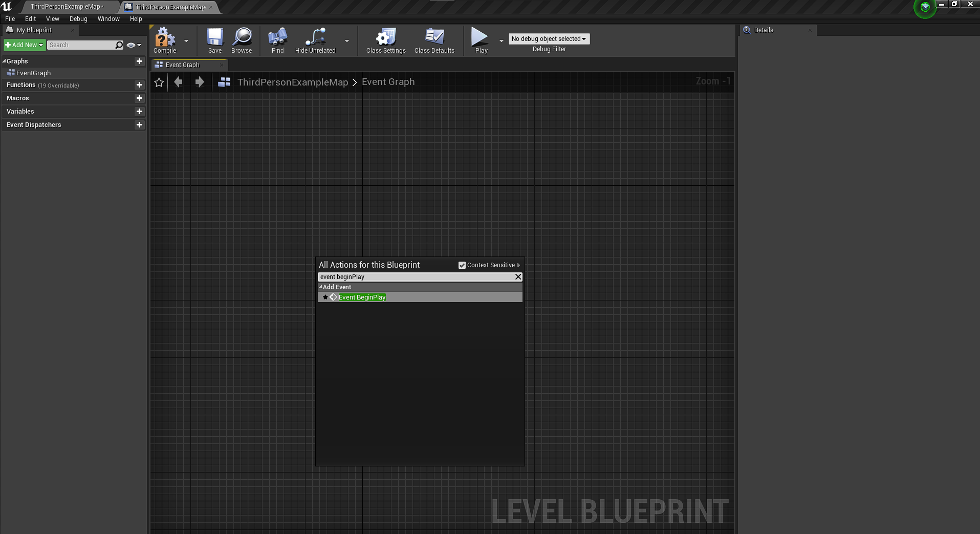Collapse the Graphs section
The image size is (980, 534).
click(4, 61)
